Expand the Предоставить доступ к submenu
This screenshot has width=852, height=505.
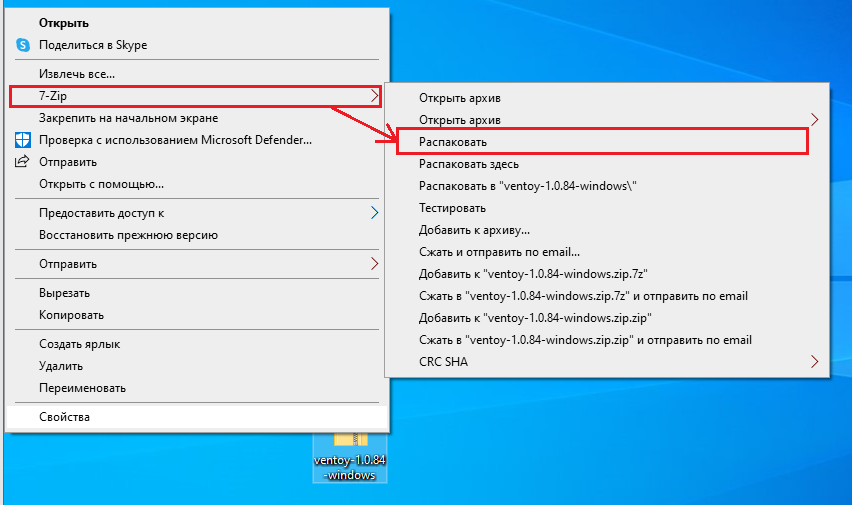pos(197,213)
